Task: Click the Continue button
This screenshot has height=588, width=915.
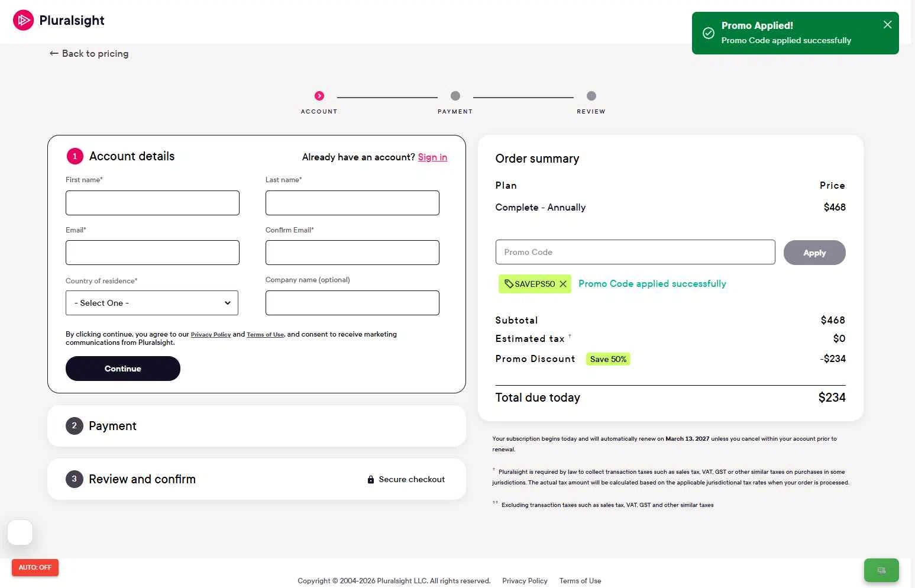Action: pyautogui.click(x=123, y=369)
